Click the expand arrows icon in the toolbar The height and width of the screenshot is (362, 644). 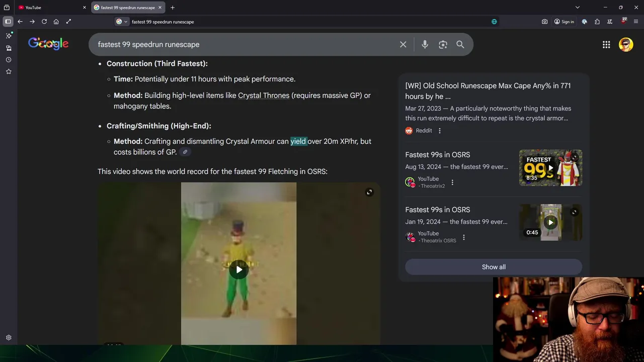68,22
